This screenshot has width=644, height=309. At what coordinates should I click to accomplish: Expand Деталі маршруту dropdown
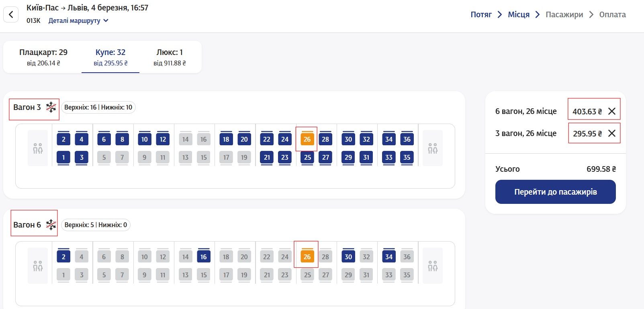78,20
